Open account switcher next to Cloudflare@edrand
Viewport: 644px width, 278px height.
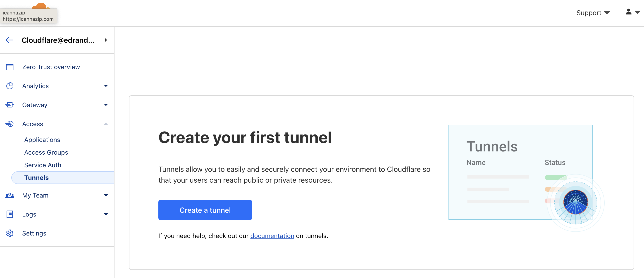(106, 40)
